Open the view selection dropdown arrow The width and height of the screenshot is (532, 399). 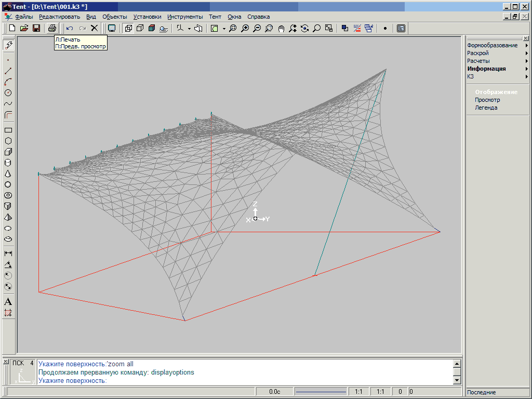tap(224, 29)
